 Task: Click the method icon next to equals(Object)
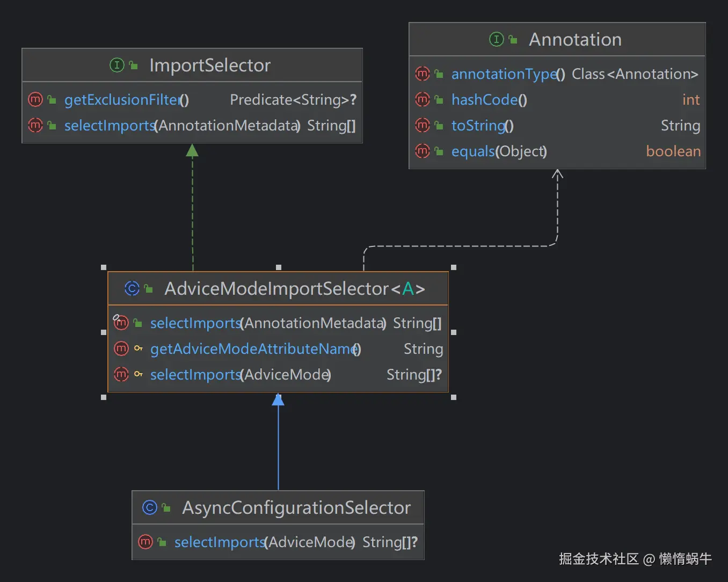click(x=423, y=151)
